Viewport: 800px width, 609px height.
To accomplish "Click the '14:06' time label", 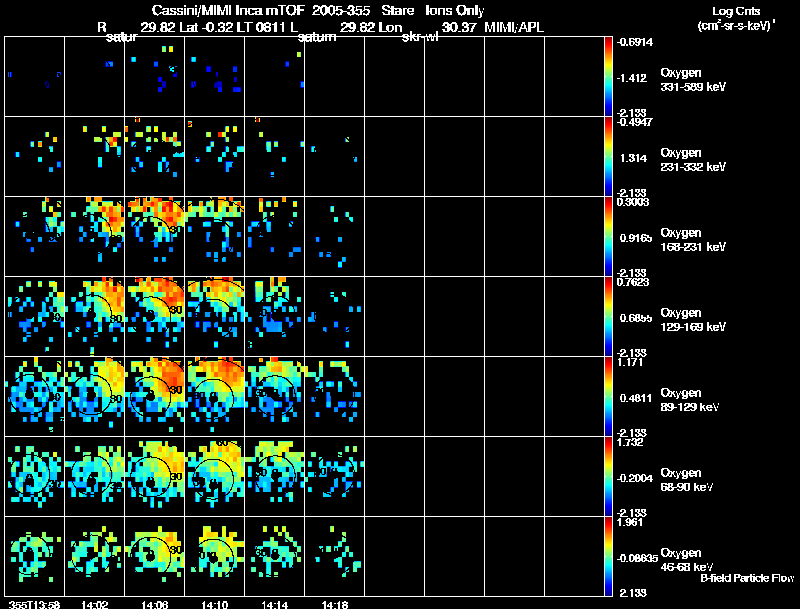I will tap(155, 604).
